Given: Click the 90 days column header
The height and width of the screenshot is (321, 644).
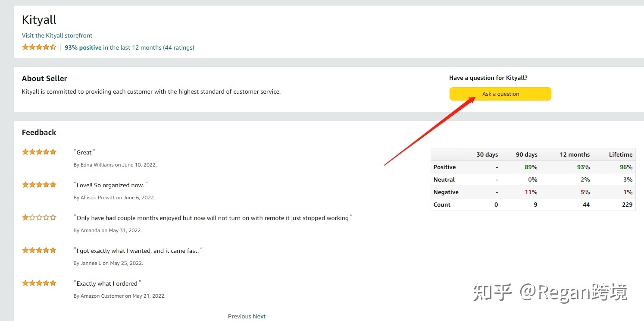Looking at the screenshot, I should coord(527,154).
